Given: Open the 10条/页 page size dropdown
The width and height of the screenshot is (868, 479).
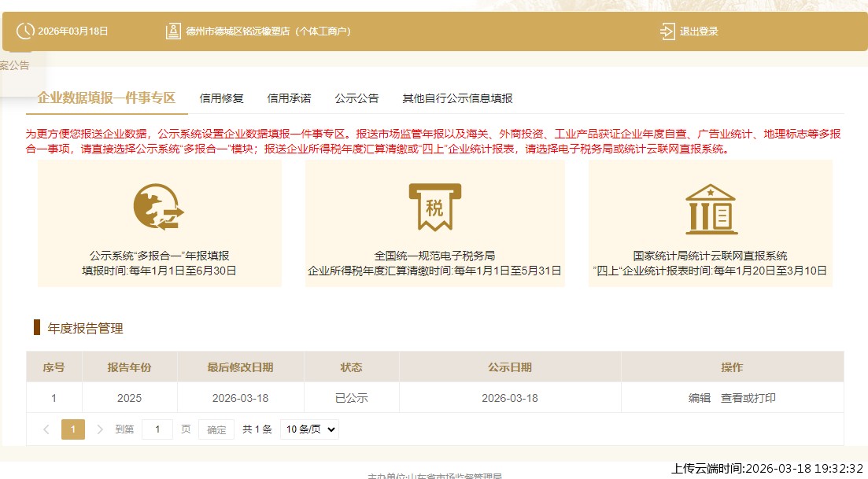Looking at the screenshot, I should (308, 429).
